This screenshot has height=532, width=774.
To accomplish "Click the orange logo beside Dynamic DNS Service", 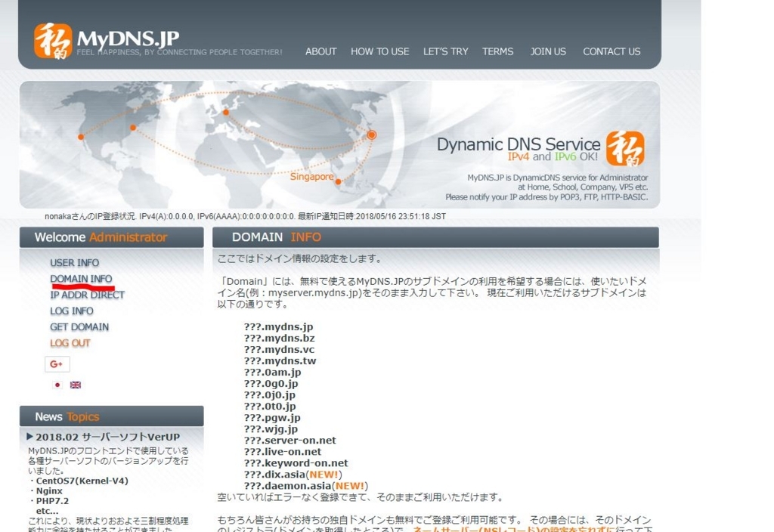I will (625, 149).
